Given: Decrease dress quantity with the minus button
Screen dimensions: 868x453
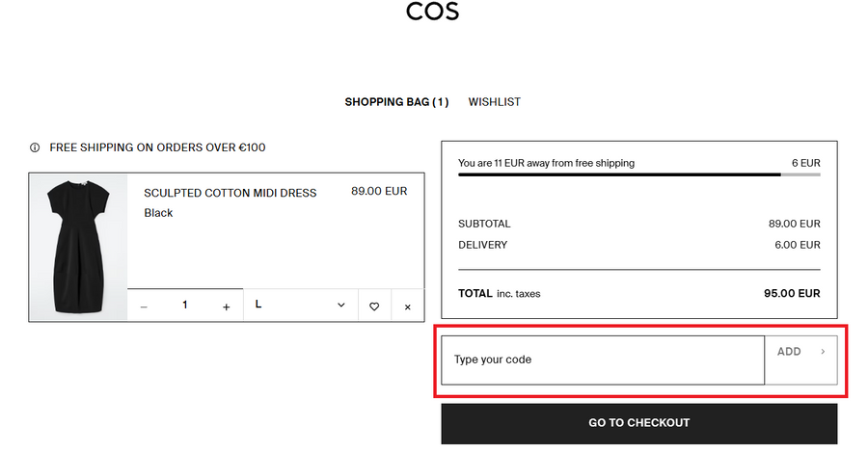Looking at the screenshot, I should point(144,306).
